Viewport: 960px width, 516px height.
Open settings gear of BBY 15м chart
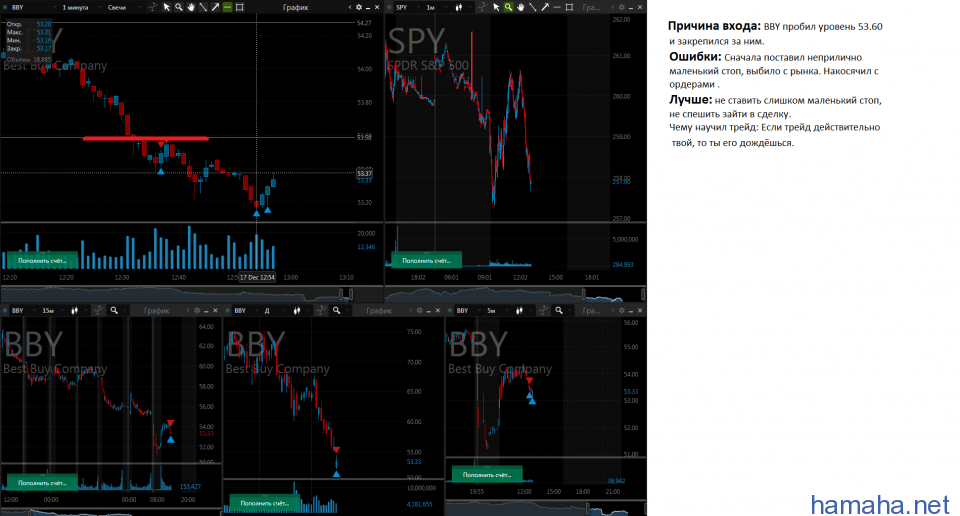197,311
